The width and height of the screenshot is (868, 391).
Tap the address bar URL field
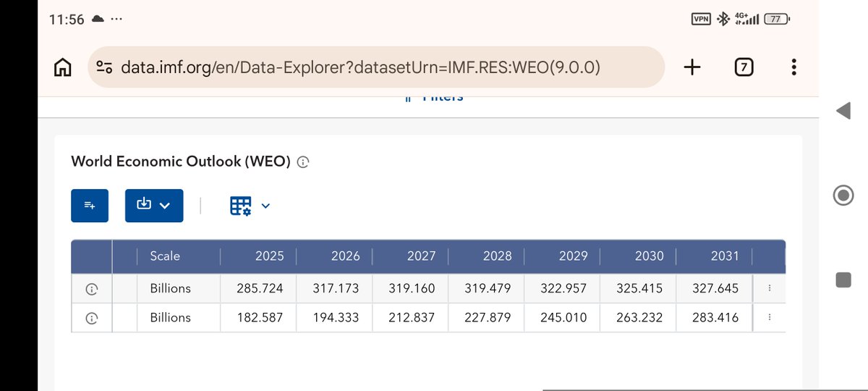point(376,67)
